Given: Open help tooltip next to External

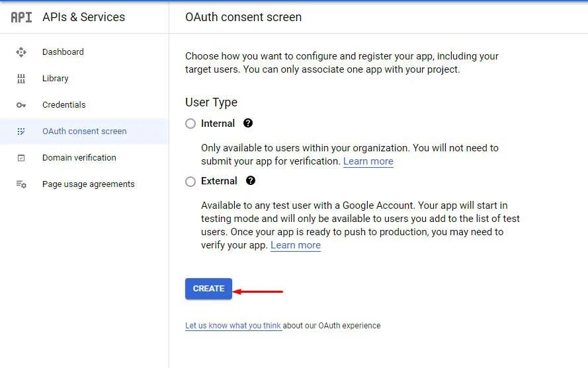Looking at the screenshot, I should [x=251, y=181].
